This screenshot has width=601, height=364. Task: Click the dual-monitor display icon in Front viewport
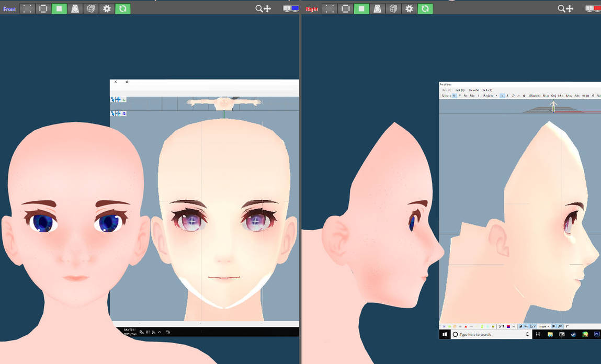click(291, 8)
